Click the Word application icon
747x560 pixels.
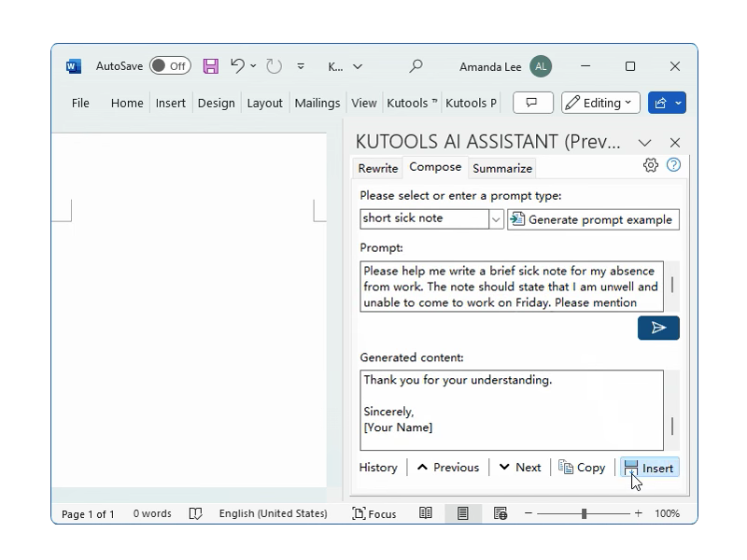(x=74, y=65)
